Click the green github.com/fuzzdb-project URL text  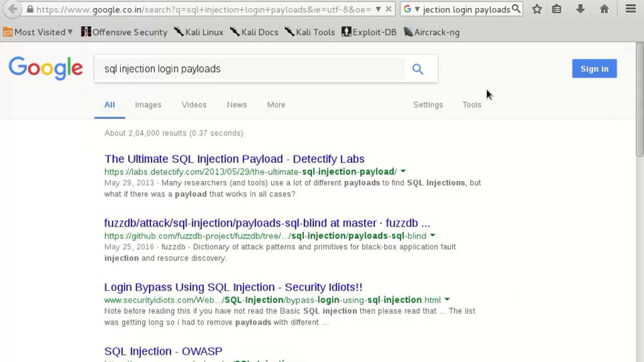265,236
